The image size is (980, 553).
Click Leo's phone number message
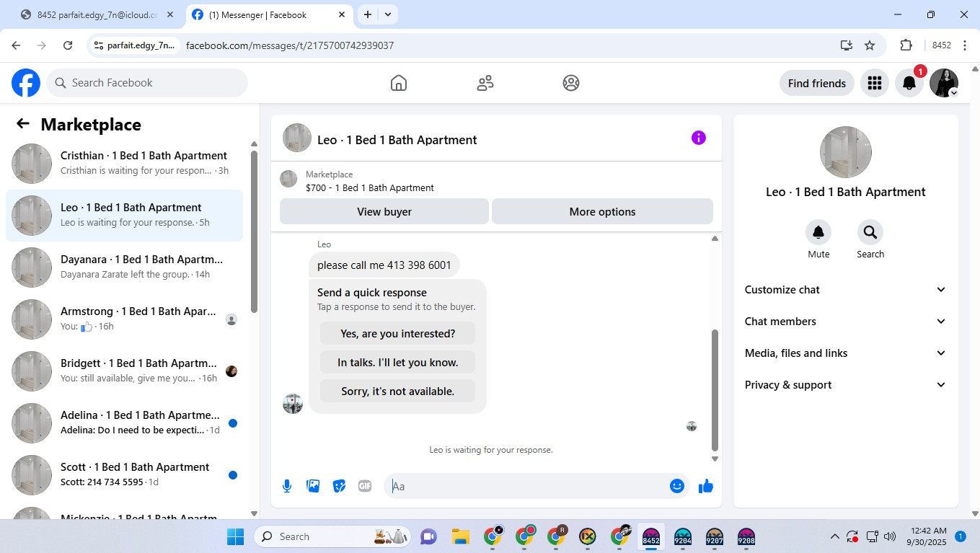pos(384,265)
